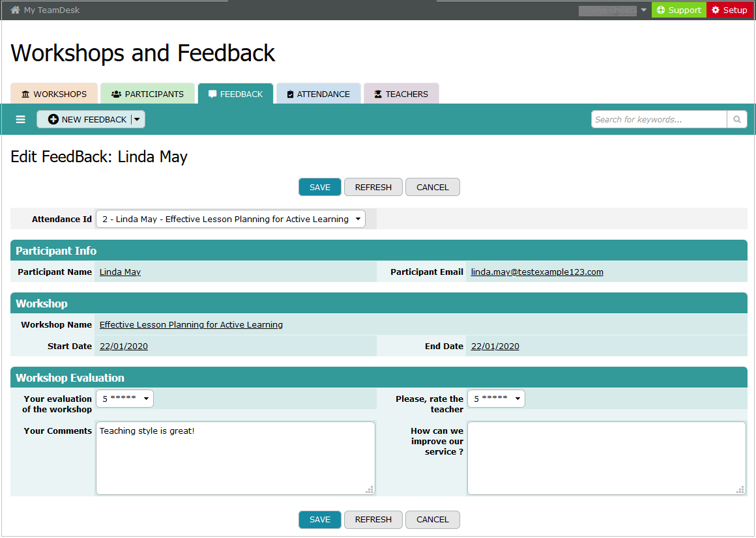Open the Effective Lesson Planning workshop link
This screenshot has height=538, width=756.
click(191, 324)
